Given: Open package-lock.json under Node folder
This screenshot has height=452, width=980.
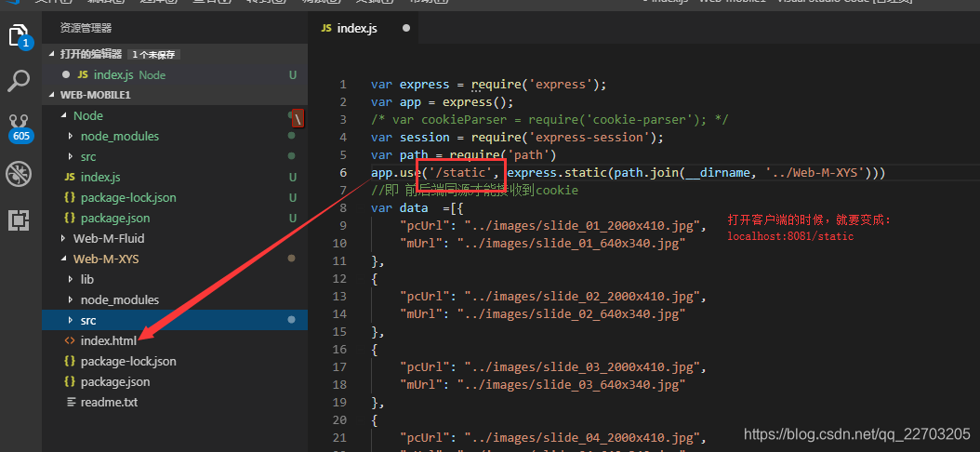Looking at the screenshot, I should point(175,197).
